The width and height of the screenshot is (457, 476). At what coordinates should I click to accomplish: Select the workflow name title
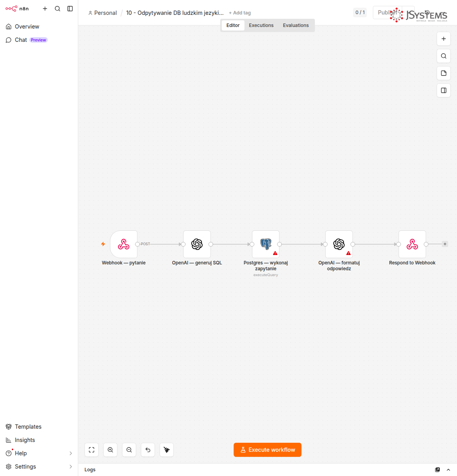(x=175, y=13)
